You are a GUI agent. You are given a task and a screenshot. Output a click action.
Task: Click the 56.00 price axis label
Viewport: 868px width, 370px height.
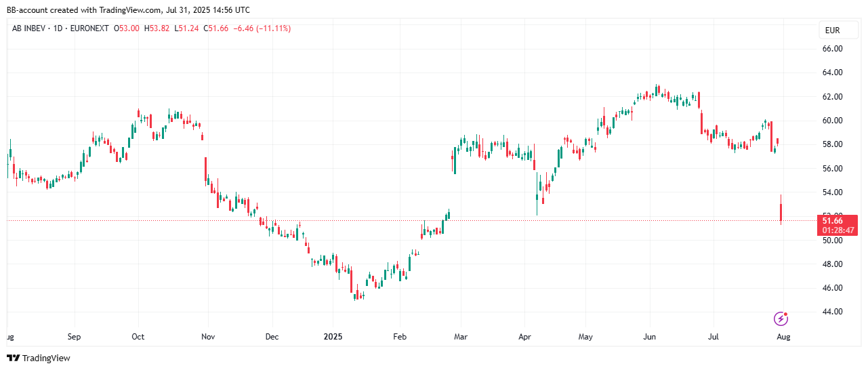(x=832, y=168)
